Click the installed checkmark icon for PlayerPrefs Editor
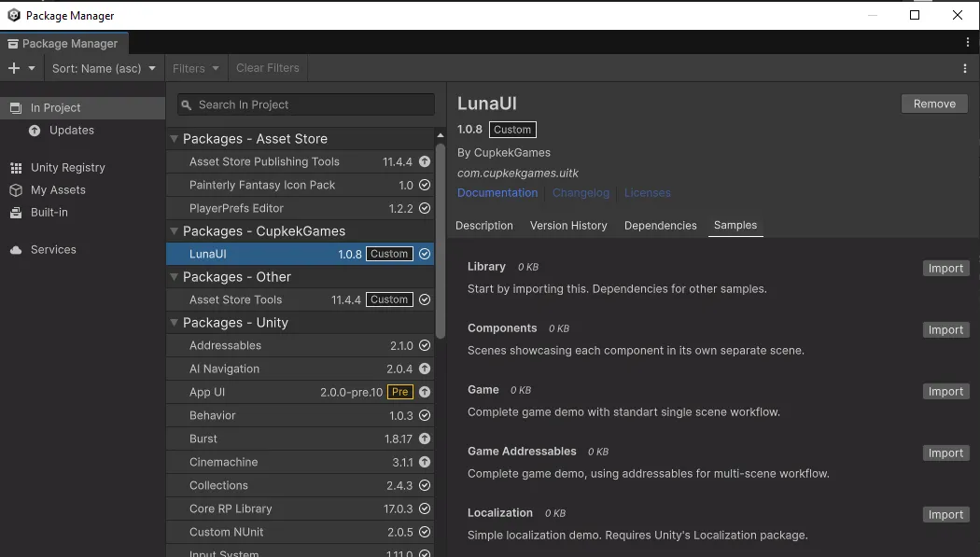 click(425, 208)
